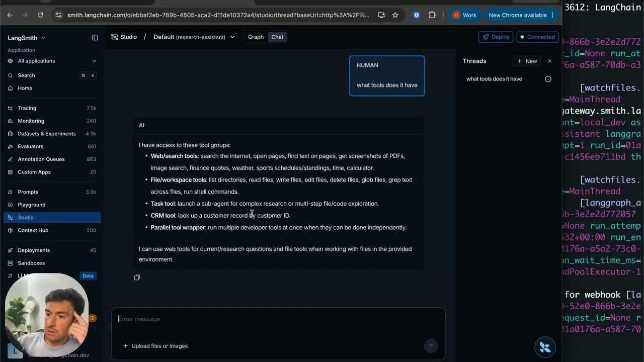Open Annotation Queues
The height and width of the screenshot is (362, 644).
pos(52,159)
